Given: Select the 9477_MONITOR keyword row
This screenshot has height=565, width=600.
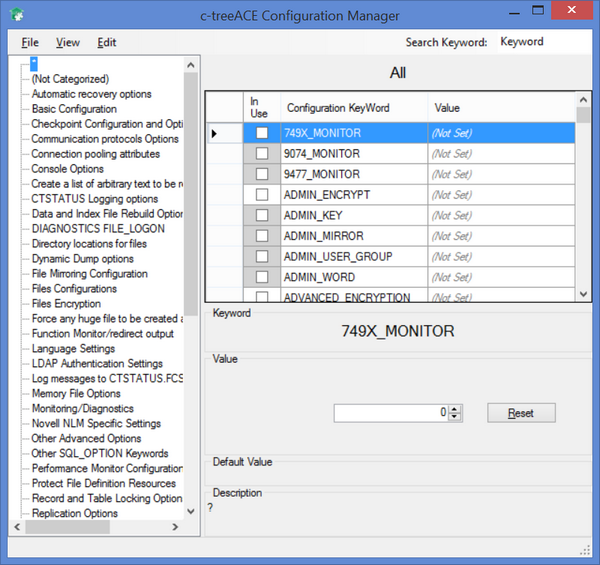Looking at the screenshot, I should click(321, 174).
